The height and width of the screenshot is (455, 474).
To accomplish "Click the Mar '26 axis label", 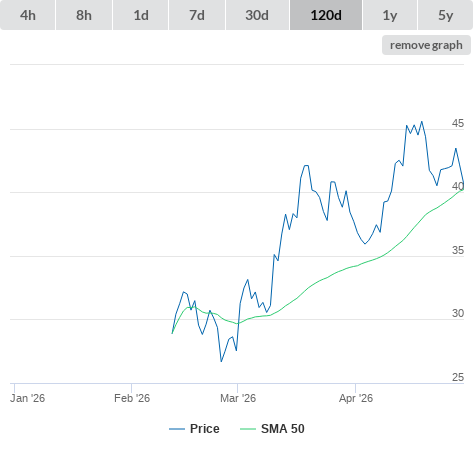I will [238, 398].
